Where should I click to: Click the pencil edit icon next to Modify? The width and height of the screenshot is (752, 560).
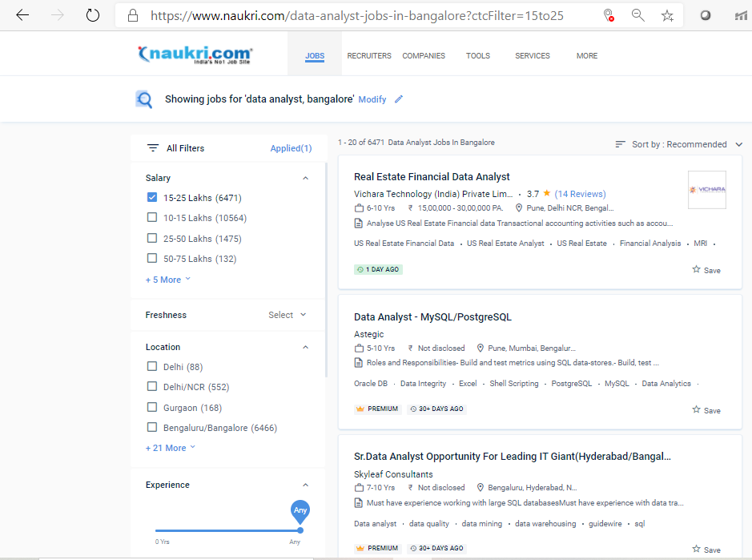(399, 99)
